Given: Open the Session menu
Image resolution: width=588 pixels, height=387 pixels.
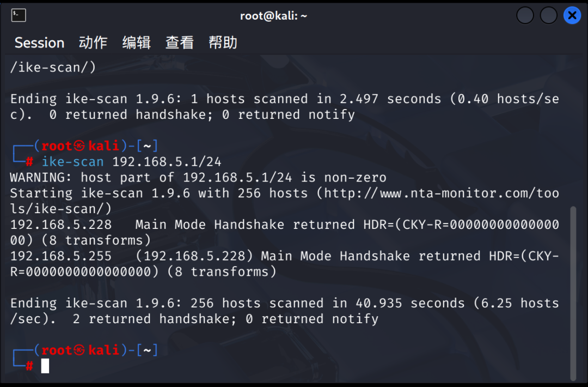Looking at the screenshot, I should 39,43.
